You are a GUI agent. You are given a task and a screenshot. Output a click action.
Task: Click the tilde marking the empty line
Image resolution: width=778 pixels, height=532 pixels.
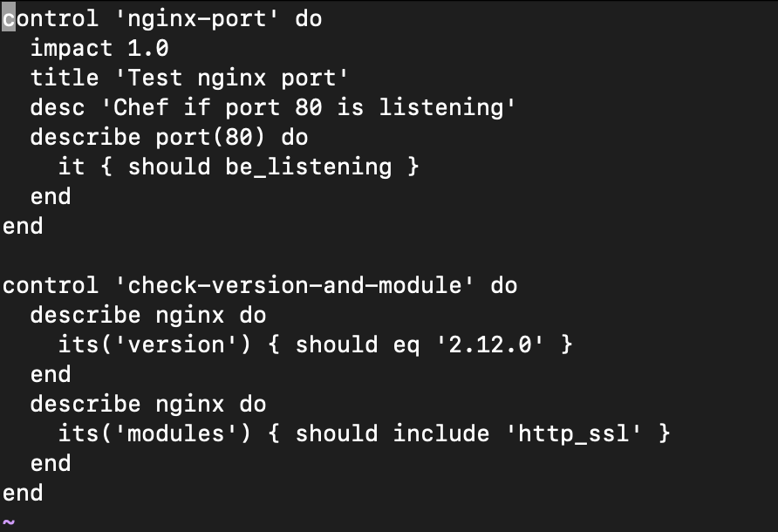[x=9, y=521]
